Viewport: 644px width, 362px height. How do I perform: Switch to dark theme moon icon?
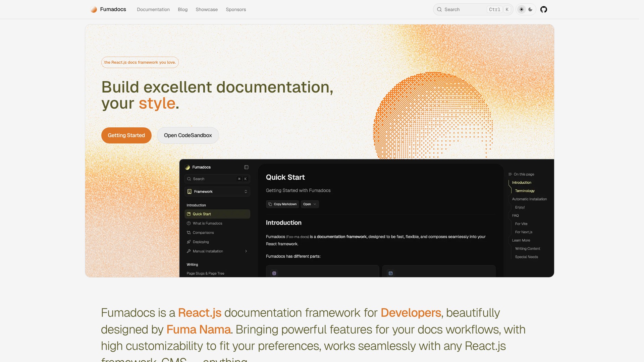click(x=530, y=9)
